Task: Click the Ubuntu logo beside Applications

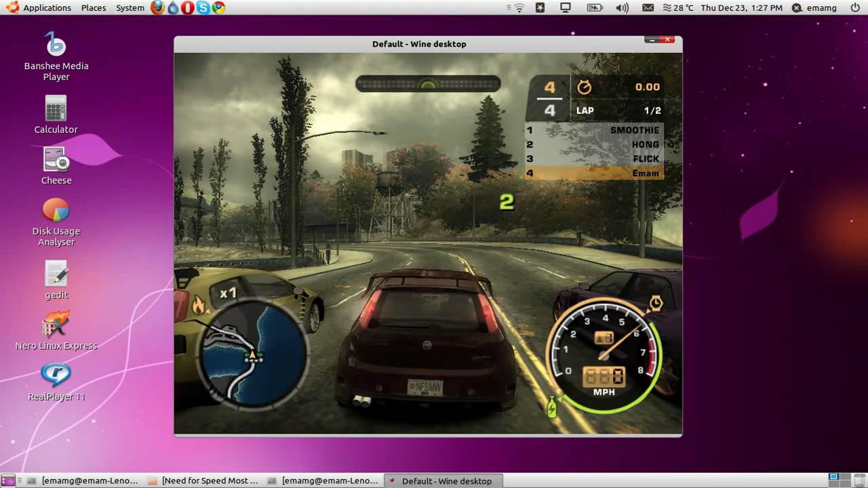Action: [12, 7]
